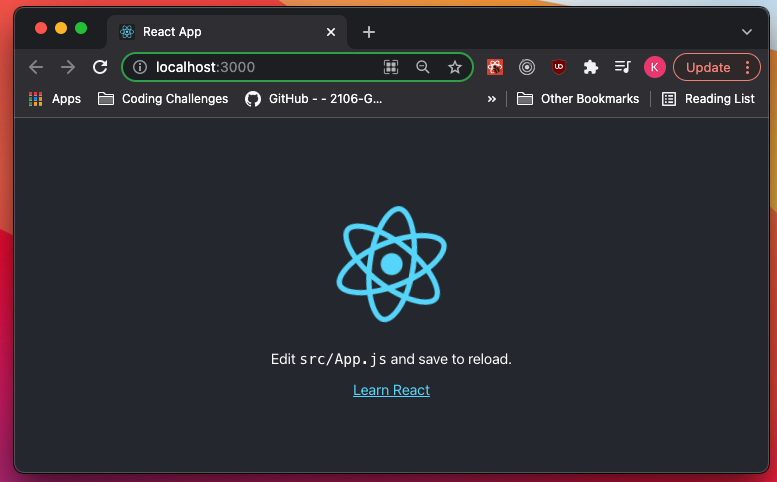The width and height of the screenshot is (777, 482).
Task: Close the window with red button
Action: pos(41,28)
